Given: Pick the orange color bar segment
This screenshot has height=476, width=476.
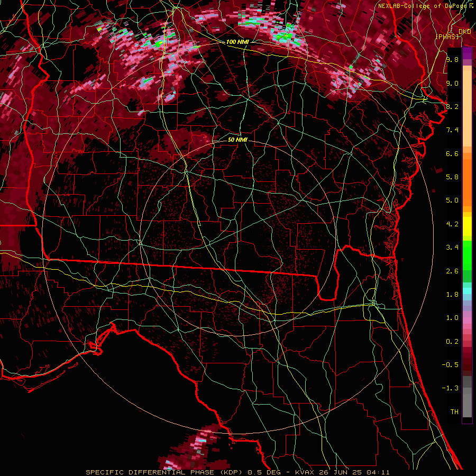Looking at the screenshot, I should pos(467,182).
